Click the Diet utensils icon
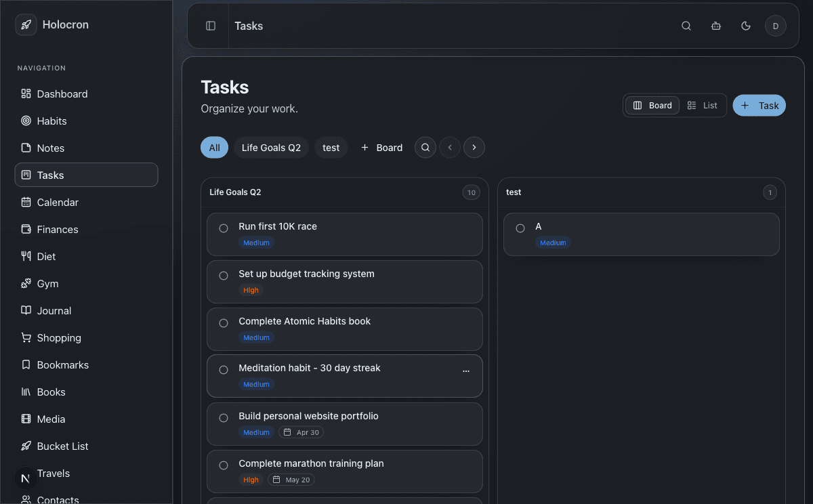 (x=26, y=256)
